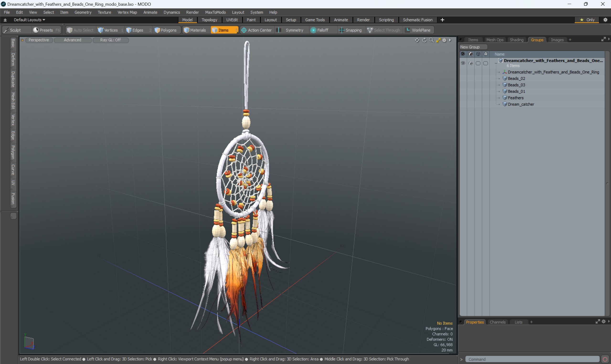The width and height of the screenshot is (611, 364).
Task: Select the Polygons selection mode
Action: click(x=166, y=30)
